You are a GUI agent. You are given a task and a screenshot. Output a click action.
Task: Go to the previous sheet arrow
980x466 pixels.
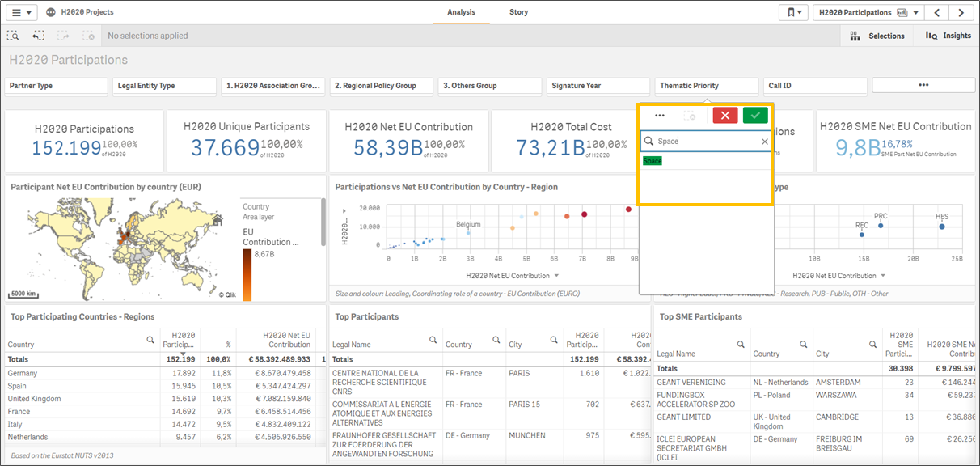pyautogui.click(x=937, y=12)
